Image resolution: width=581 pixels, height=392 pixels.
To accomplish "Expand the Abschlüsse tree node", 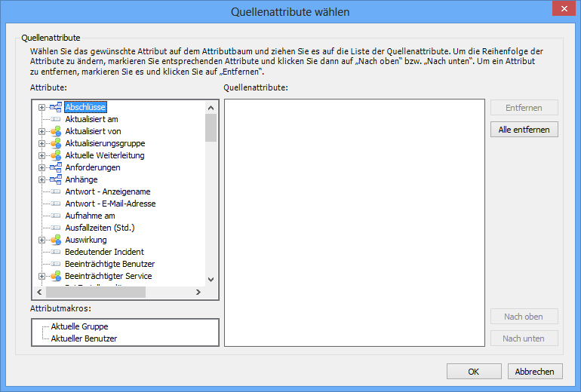I will (42, 107).
